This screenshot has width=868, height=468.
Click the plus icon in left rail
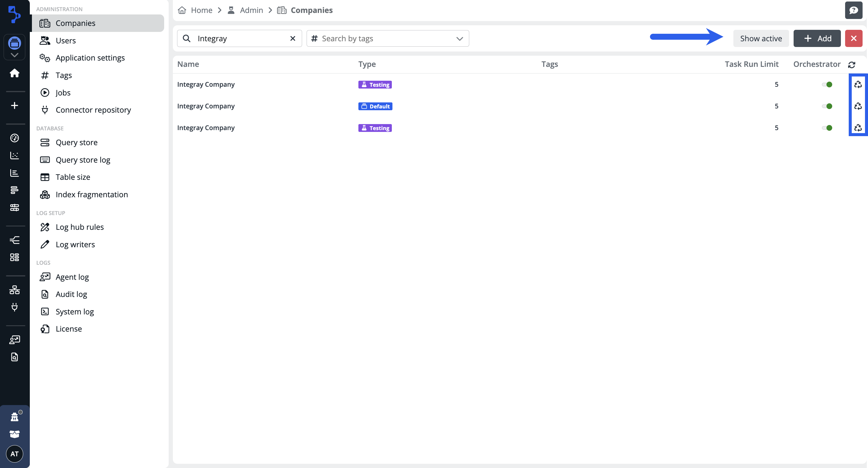click(14, 105)
